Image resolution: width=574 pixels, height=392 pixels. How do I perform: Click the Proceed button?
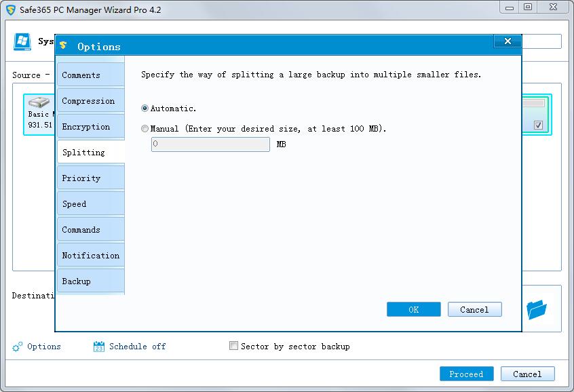click(x=466, y=374)
